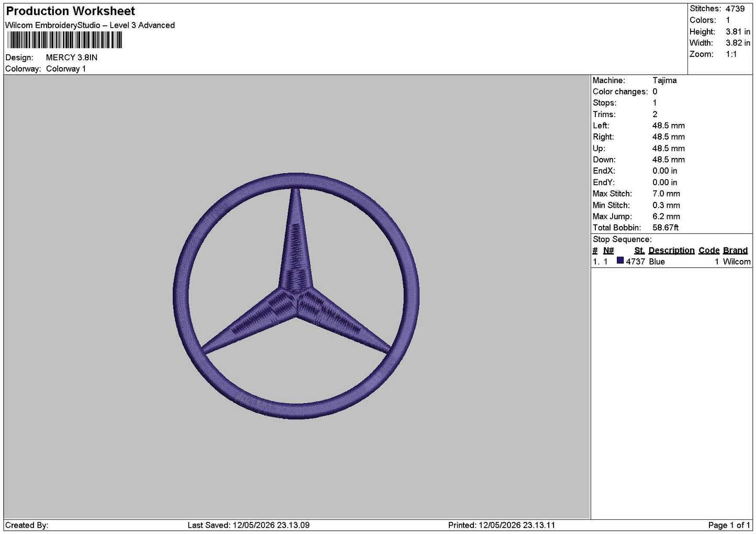This screenshot has width=756, height=534.
Task: Click the barcode under the software name
Action: pos(65,40)
